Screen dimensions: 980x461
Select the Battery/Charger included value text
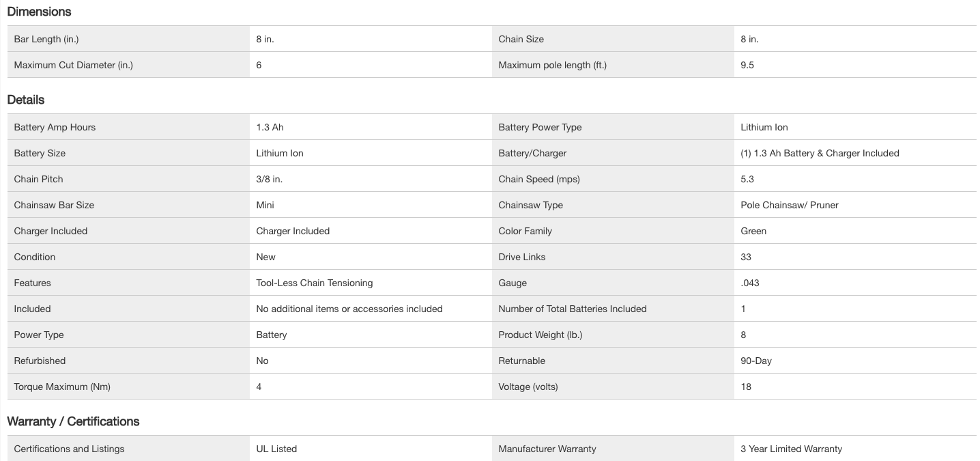[820, 153]
